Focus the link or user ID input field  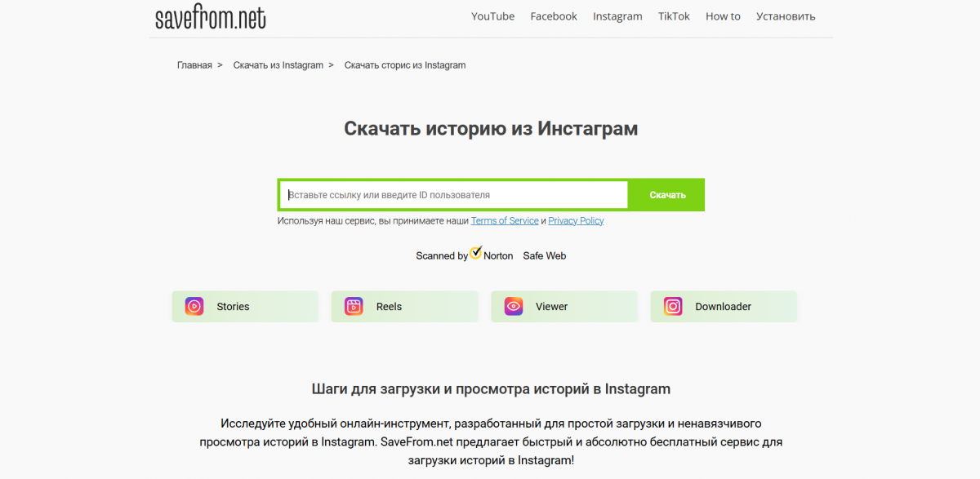[x=453, y=195]
